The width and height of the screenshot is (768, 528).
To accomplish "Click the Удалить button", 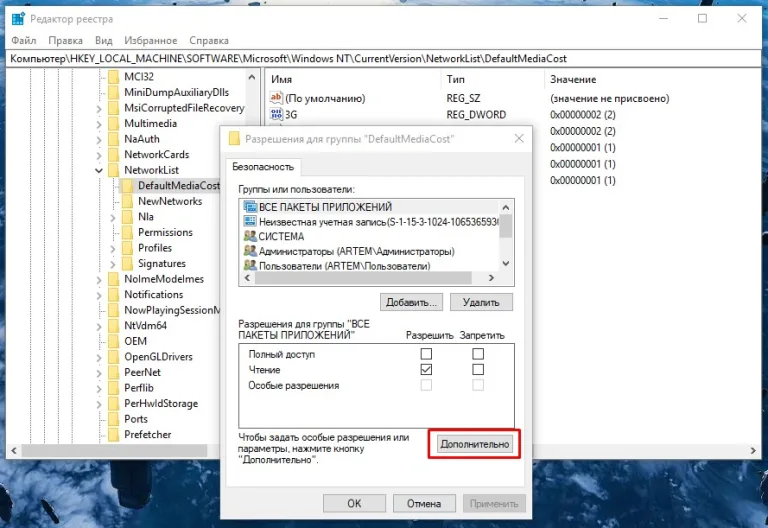I will point(481,302).
